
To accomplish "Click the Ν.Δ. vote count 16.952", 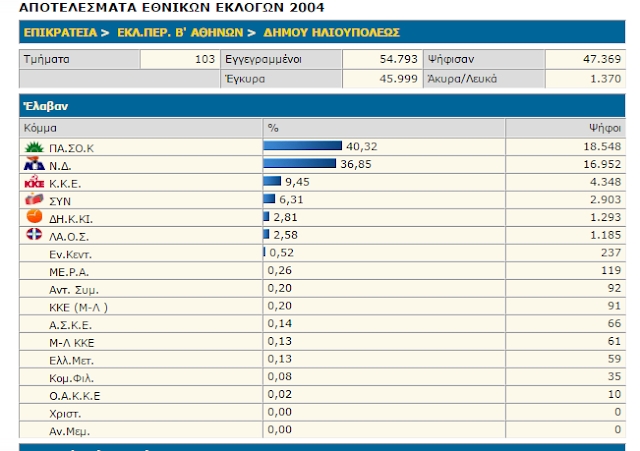I will click(x=602, y=164).
